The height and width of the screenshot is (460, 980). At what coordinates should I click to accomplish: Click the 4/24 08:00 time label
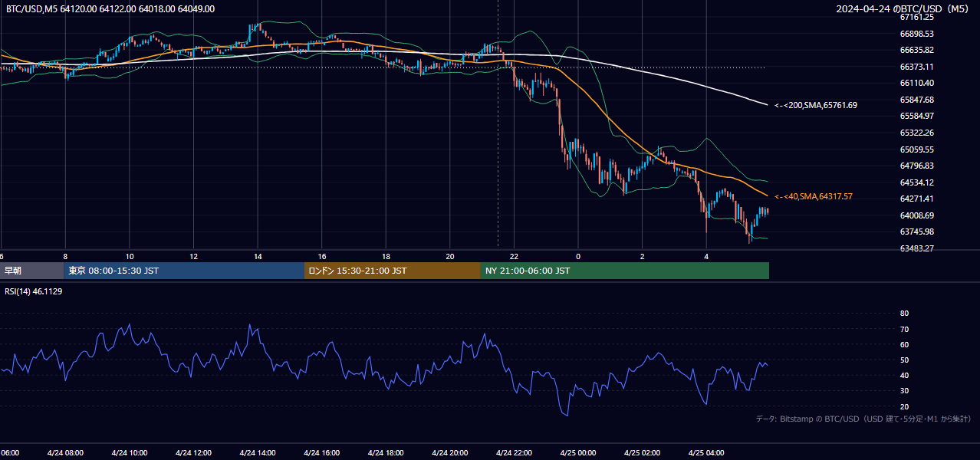pos(65,453)
